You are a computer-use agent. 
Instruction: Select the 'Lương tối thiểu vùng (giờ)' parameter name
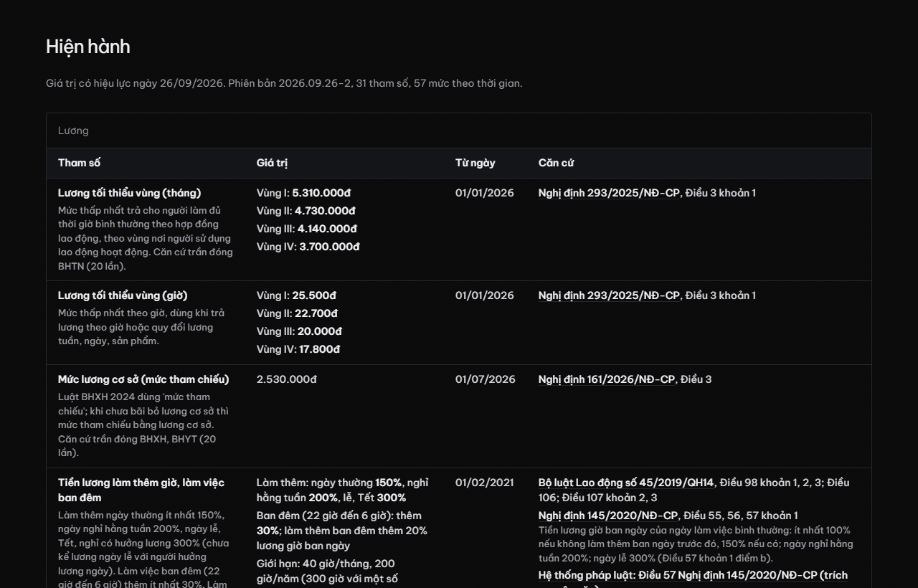click(123, 295)
